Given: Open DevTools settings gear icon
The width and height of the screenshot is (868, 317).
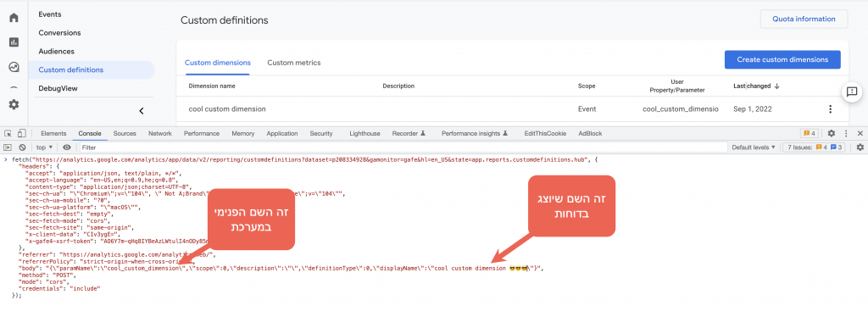Looking at the screenshot, I should [831, 133].
